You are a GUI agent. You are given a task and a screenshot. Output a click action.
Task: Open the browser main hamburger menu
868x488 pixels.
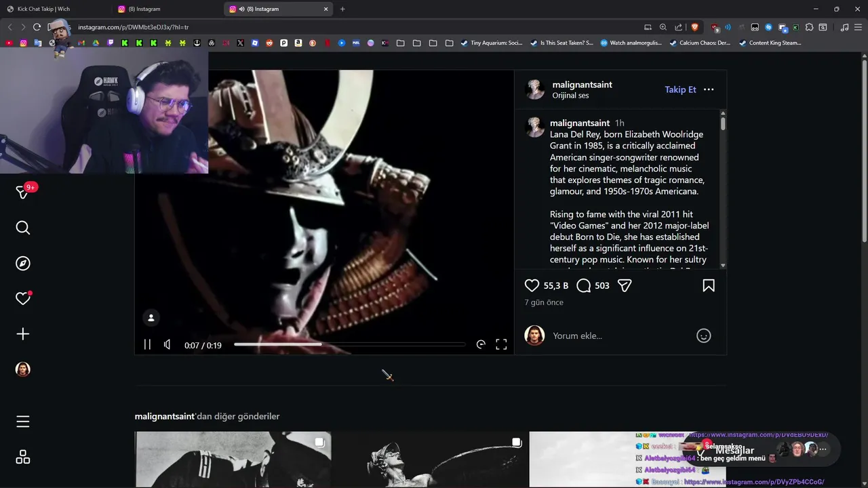pos(859,27)
